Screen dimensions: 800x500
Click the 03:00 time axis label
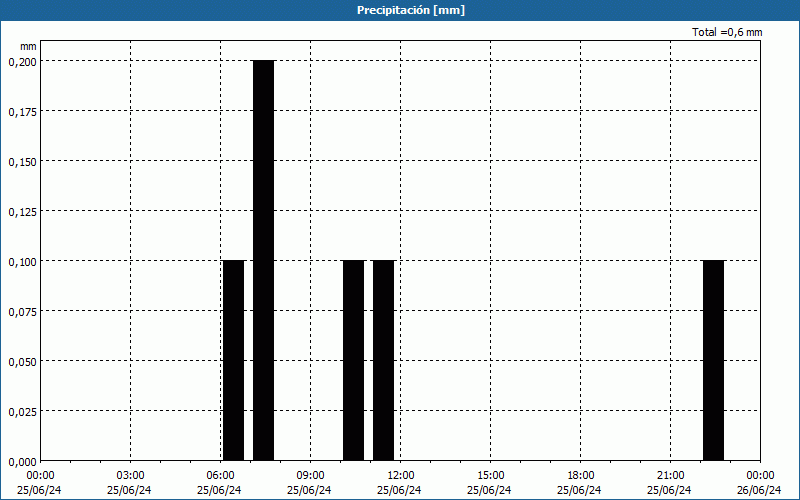pos(130,476)
